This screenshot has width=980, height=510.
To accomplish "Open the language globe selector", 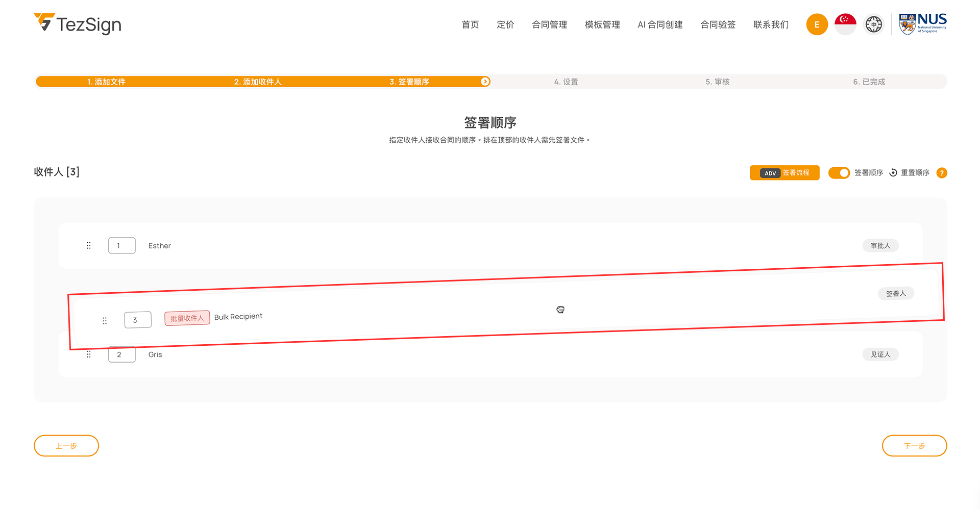I will tap(873, 24).
